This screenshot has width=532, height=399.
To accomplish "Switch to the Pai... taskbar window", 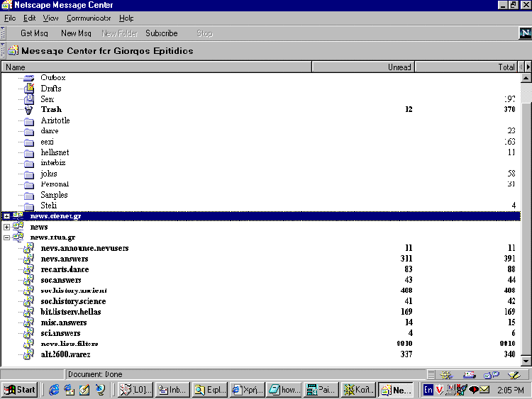I will [321, 390].
